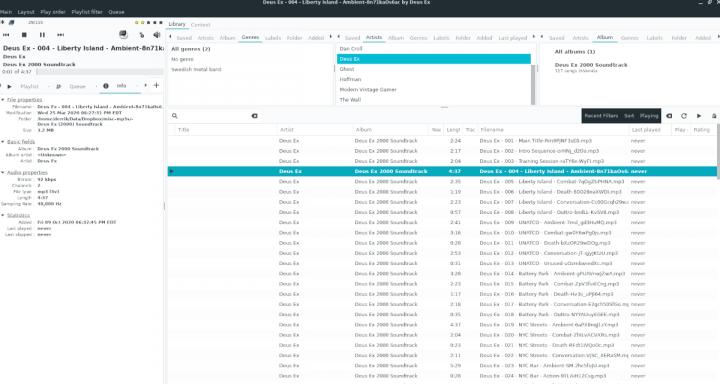Viewport: 720px width, 384px height.
Task: Open the Layout menu
Action: [26, 12]
